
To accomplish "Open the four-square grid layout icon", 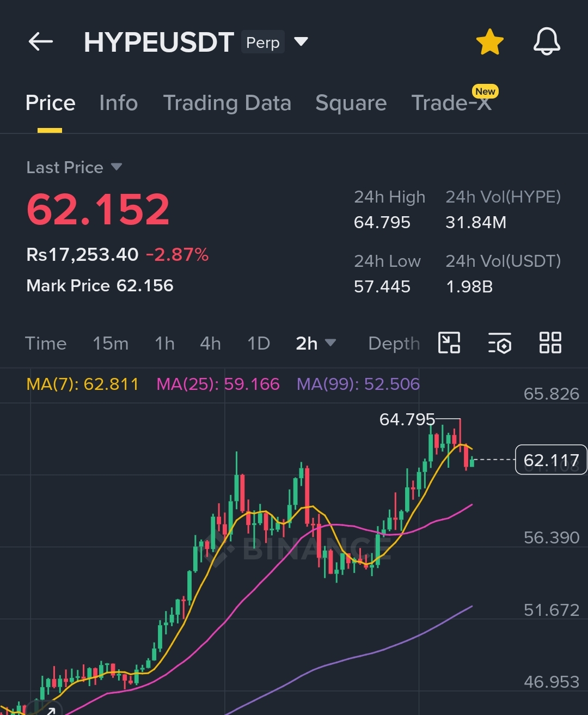I will [550, 343].
